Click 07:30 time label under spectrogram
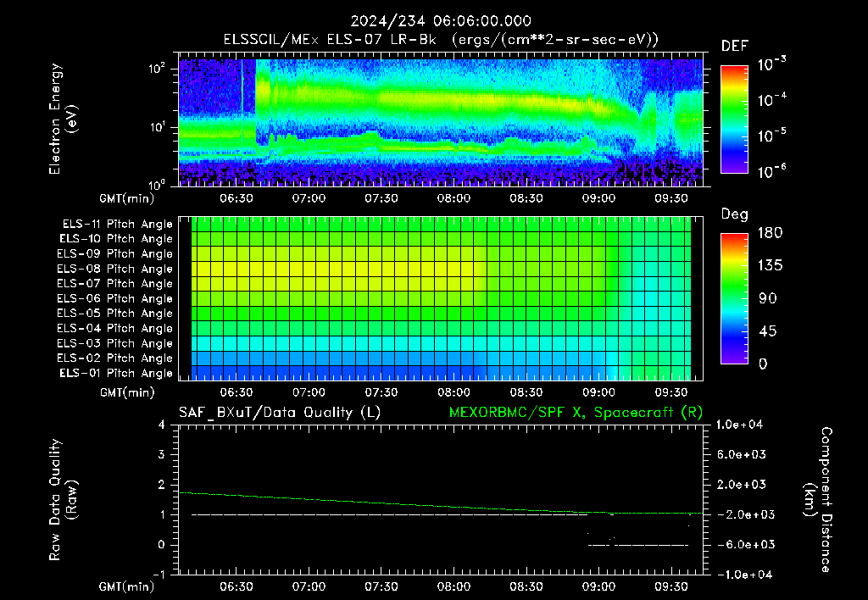The image size is (868, 600). (x=381, y=198)
